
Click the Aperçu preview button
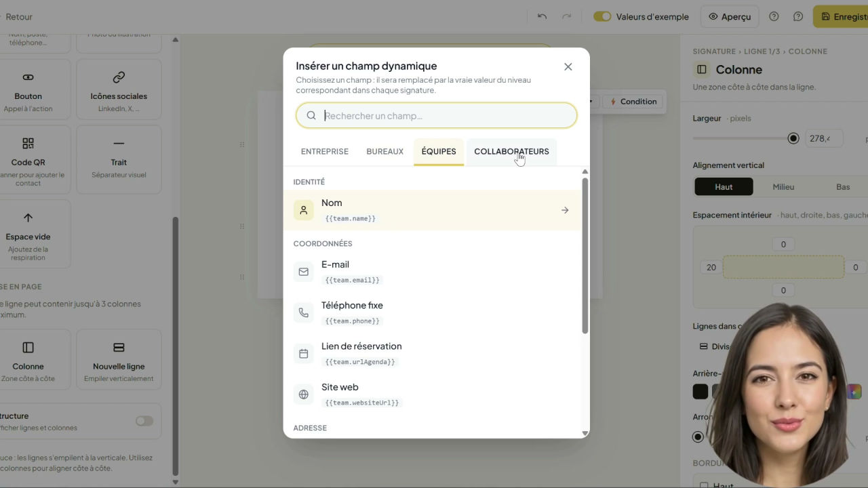(x=730, y=16)
